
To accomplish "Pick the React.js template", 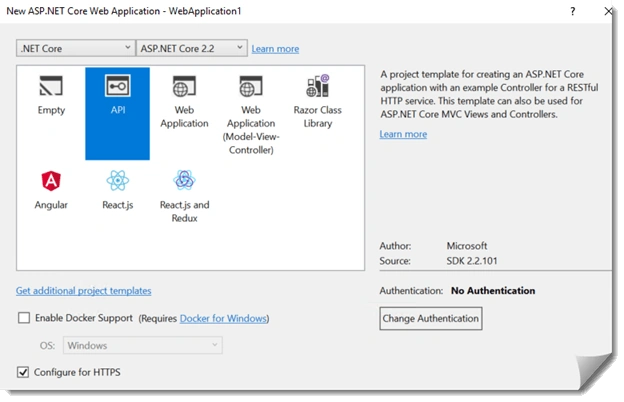I will [x=117, y=190].
